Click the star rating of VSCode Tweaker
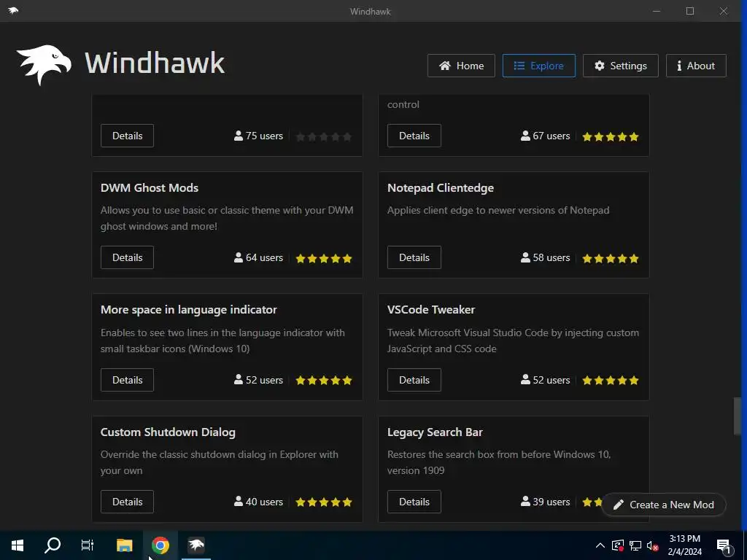 (x=611, y=381)
